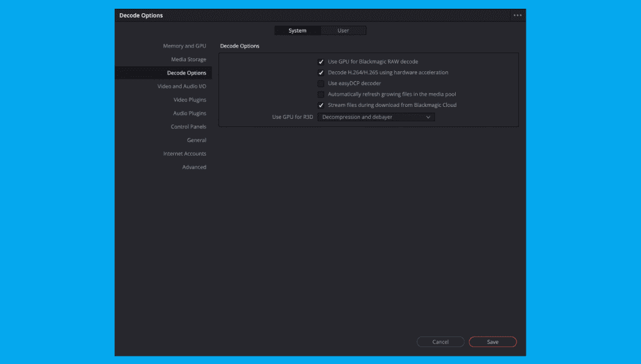The width and height of the screenshot is (641, 364).
Task: Open Internet Accounts settings
Action: click(x=185, y=154)
